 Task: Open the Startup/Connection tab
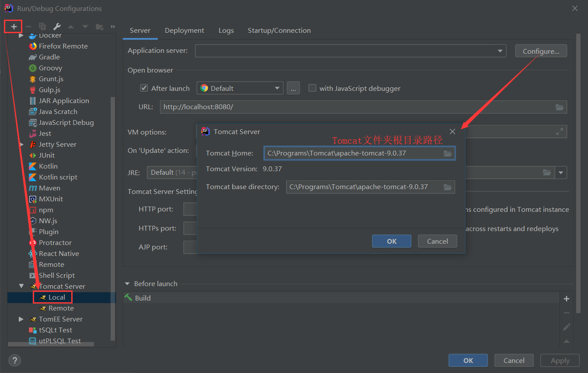[279, 30]
